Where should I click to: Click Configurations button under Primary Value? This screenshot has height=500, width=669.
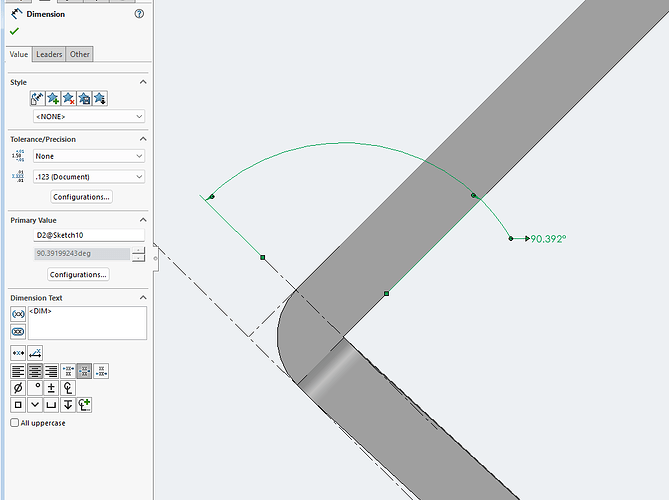(78, 274)
